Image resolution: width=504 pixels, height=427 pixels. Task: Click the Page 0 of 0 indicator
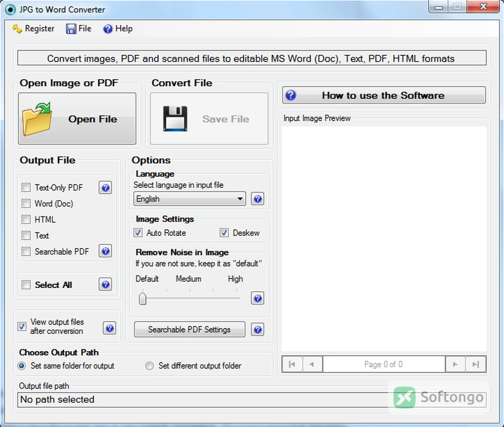[384, 364]
